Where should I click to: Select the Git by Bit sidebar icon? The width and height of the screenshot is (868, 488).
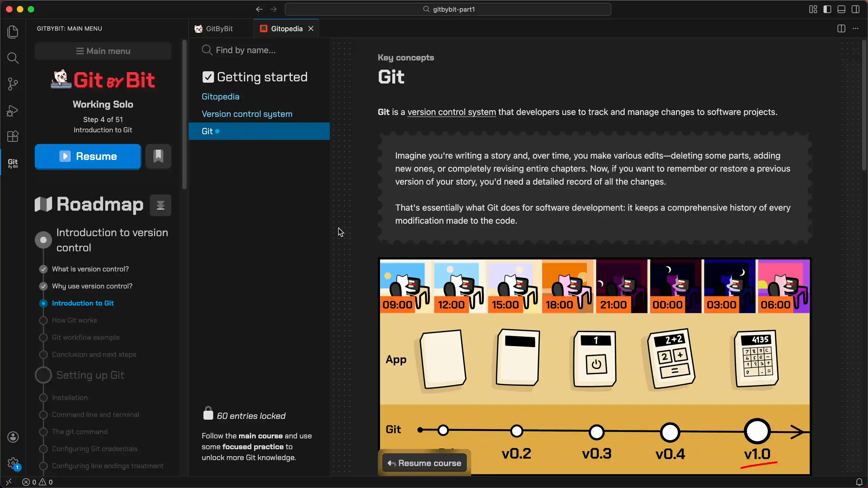click(x=13, y=163)
